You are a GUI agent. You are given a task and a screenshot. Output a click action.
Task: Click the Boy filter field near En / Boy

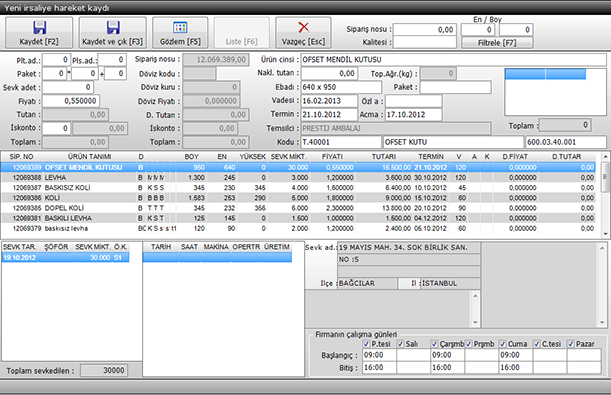tap(516, 30)
